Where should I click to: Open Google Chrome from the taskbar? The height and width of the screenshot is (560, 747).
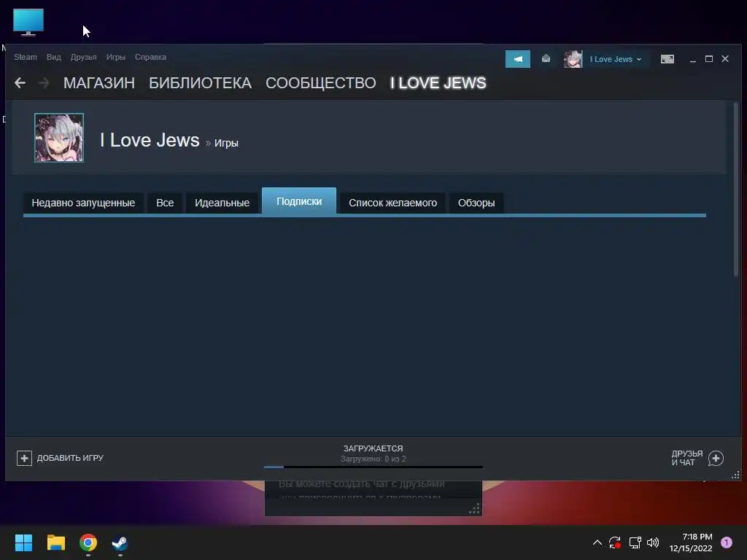pyautogui.click(x=88, y=542)
